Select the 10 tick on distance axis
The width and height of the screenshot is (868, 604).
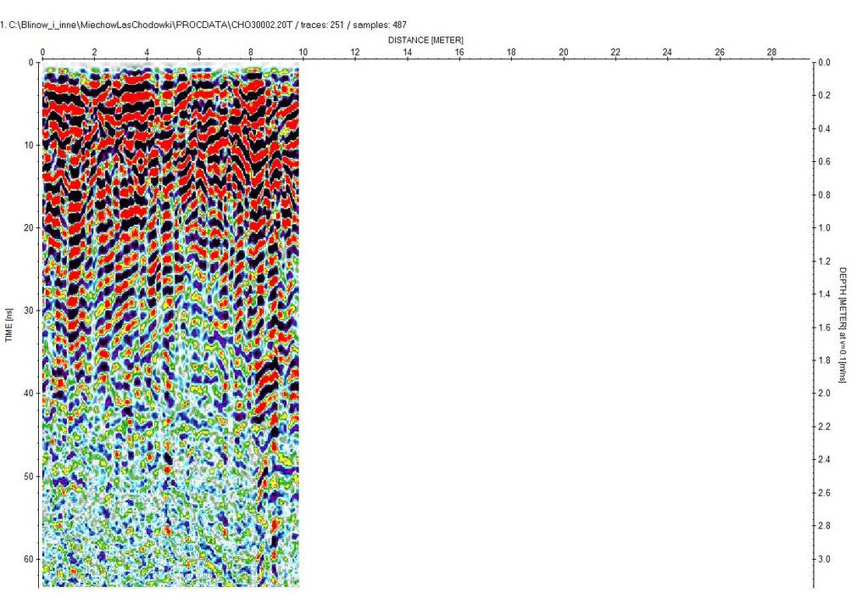(x=303, y=53)
